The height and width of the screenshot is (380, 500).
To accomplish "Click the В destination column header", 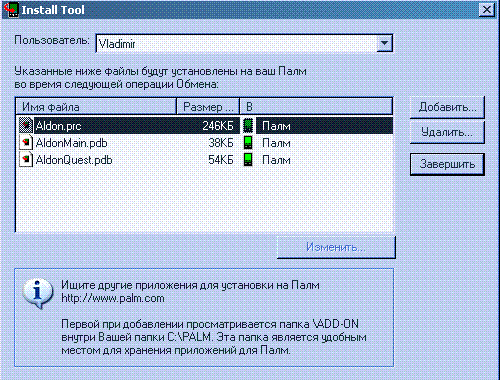I will pos(316,107).
